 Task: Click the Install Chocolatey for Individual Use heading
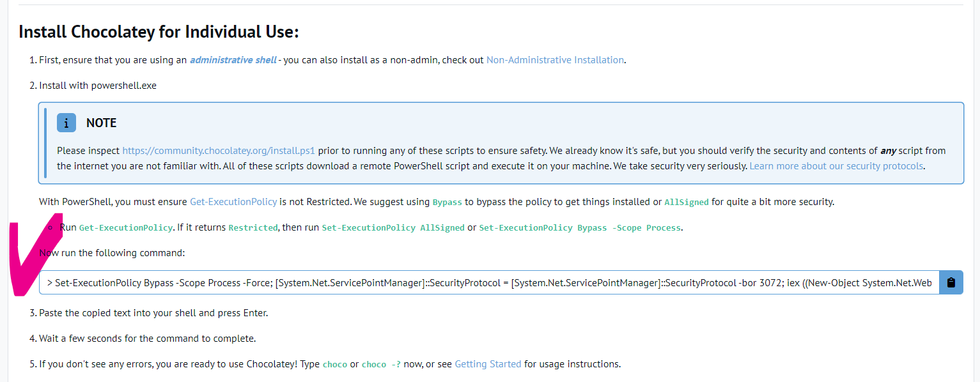(x=159, y=31)
